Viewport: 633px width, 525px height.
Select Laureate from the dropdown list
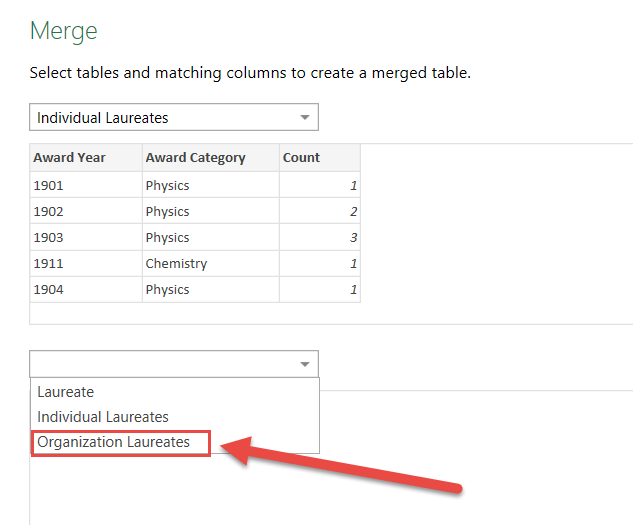(x=66, y=392)
